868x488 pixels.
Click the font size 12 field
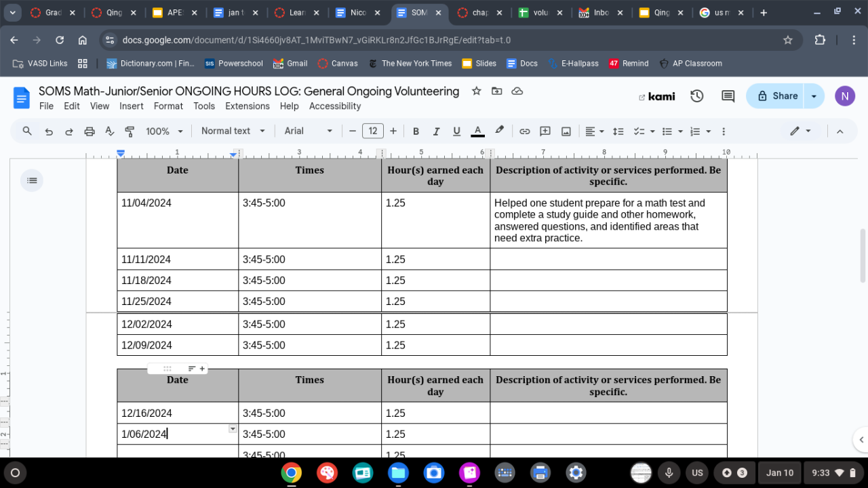[x=372, y=131]
